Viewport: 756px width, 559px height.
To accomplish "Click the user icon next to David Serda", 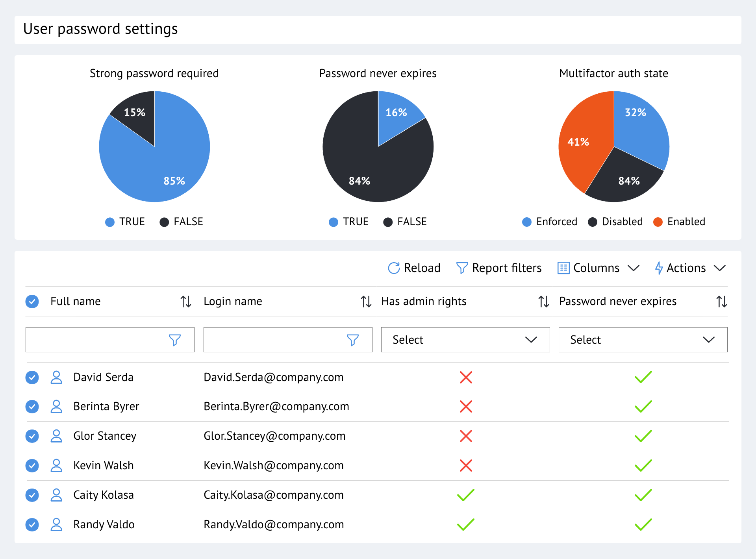I will [x=56, y=377].
